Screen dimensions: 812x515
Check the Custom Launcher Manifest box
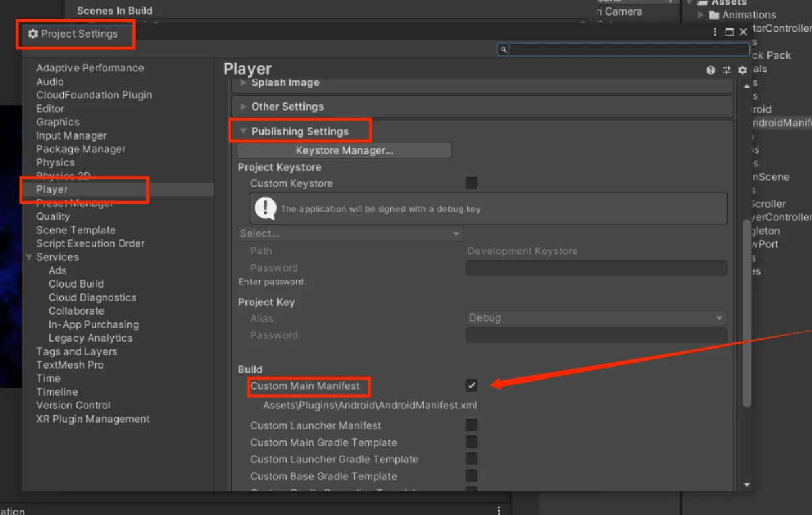(x=471, y=425)
